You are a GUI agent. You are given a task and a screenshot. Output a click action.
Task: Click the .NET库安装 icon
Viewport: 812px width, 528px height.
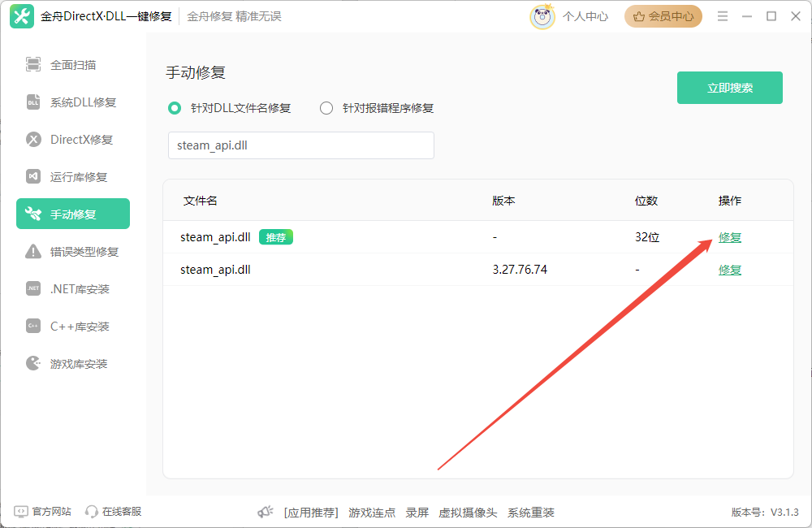point(33,288)
